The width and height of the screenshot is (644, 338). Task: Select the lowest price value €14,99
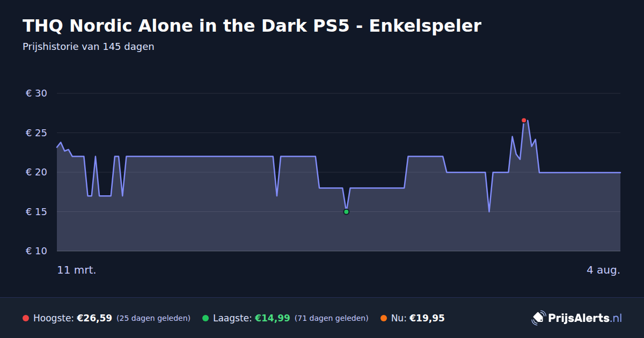(273, 318)
